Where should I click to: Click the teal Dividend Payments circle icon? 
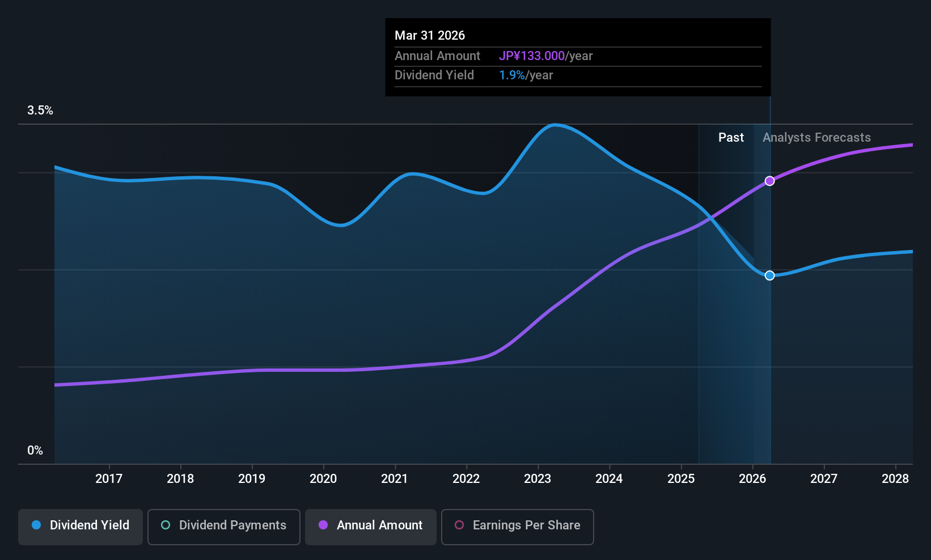click(x=166, y=525)
